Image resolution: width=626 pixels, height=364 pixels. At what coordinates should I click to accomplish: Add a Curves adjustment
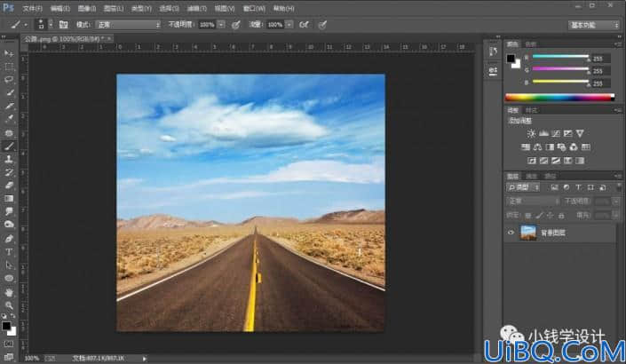[555, 133]
